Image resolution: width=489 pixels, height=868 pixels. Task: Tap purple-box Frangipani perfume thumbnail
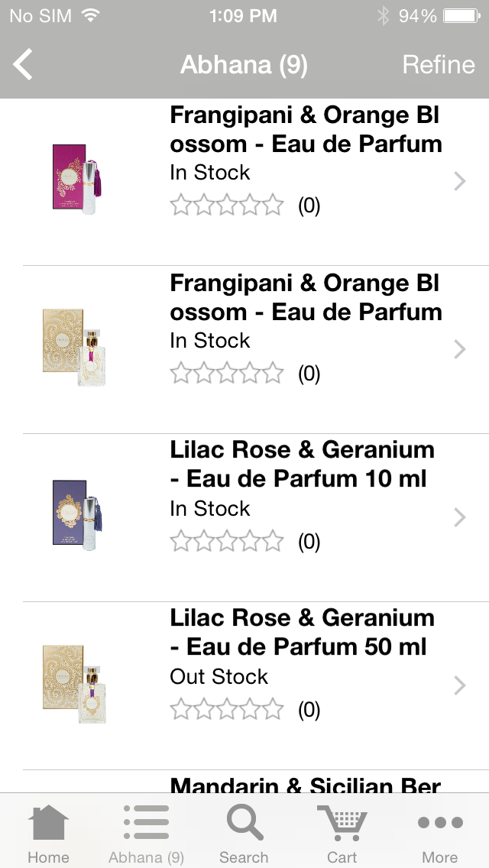pyautogui.click(x=76, y=180)
